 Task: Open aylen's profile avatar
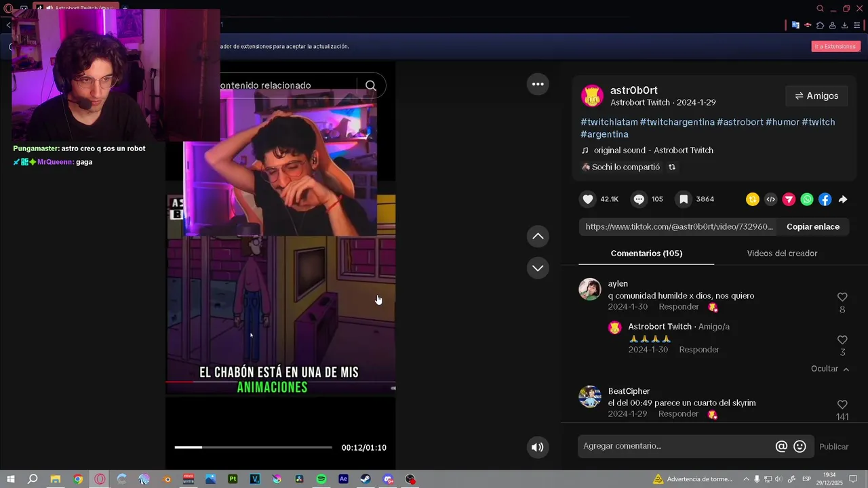(x=590, y=289)
